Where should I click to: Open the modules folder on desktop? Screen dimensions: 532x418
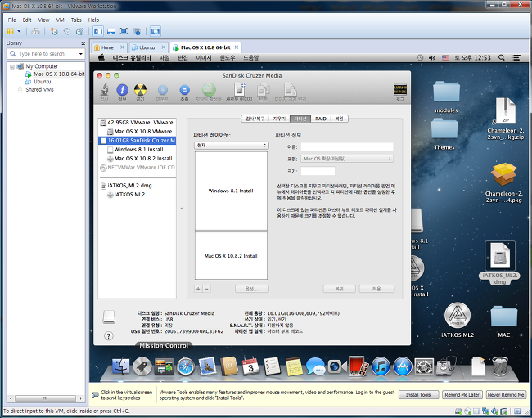click(x=446, y=97)
